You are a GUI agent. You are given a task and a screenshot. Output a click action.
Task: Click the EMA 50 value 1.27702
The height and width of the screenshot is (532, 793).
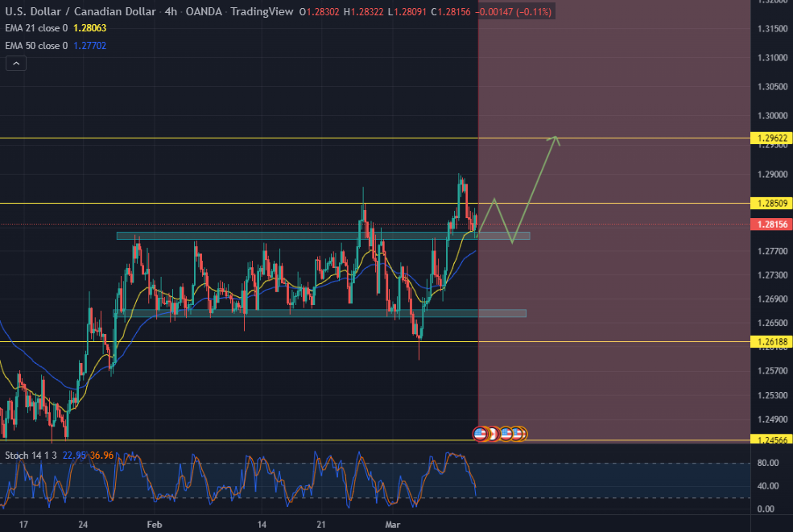[x=90, y=46]
